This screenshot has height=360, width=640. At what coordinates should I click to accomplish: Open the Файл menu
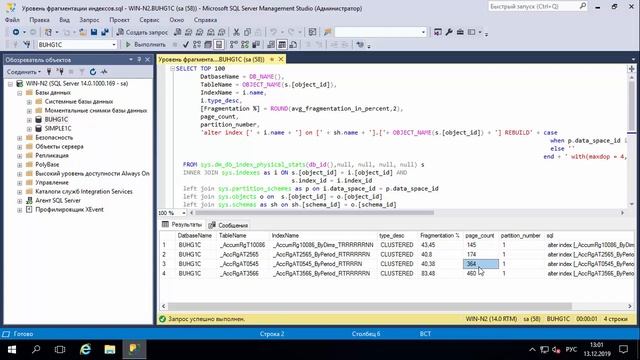pyautogui.click(x=12, y=20)
